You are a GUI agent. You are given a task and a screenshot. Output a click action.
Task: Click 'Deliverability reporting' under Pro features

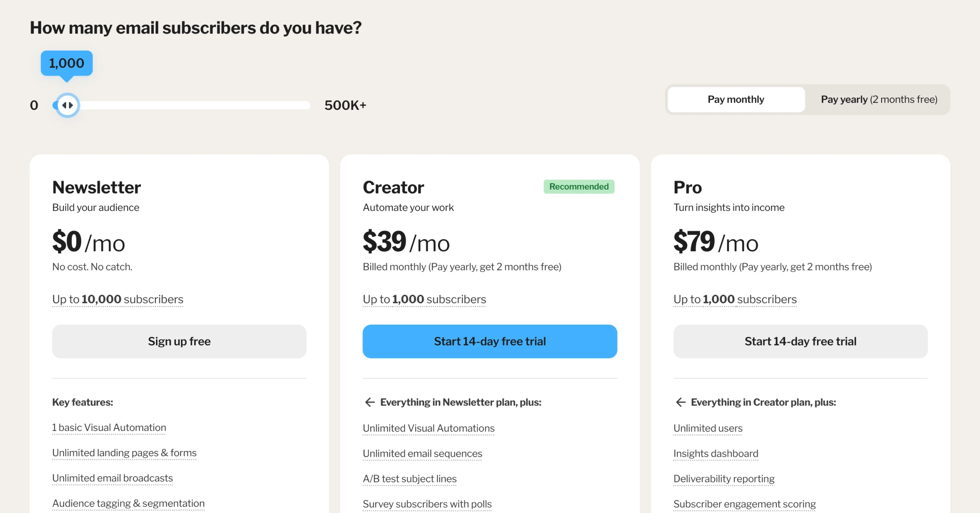[724, 478]
